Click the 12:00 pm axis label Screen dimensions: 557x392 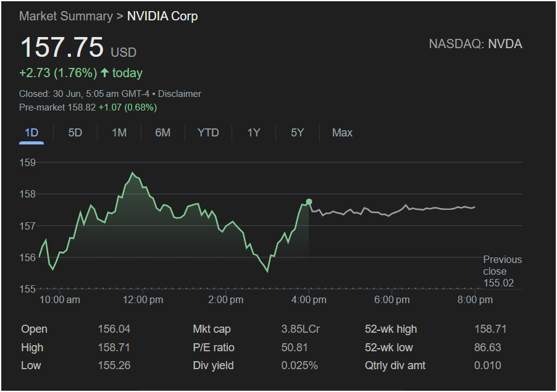tap(143, 299)
